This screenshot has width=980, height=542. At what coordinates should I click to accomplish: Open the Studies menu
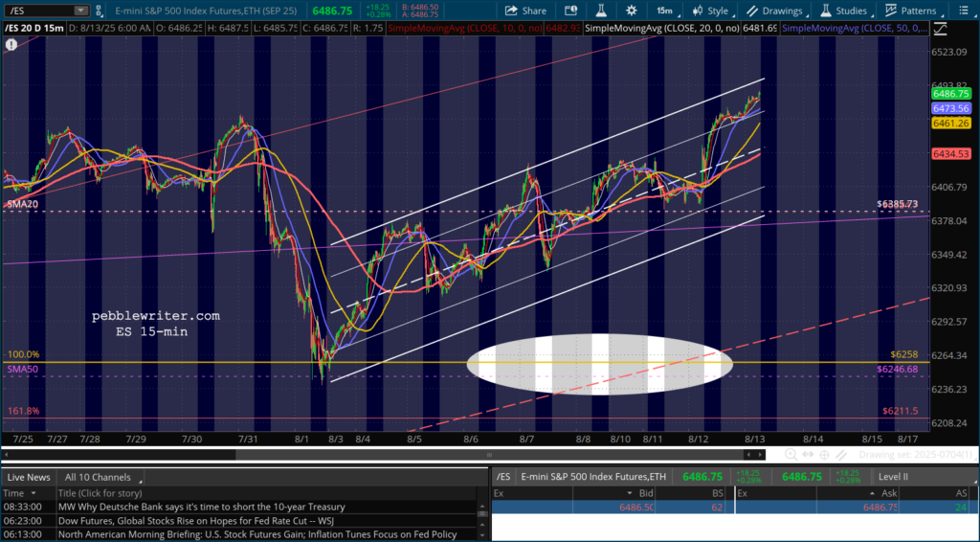843,11
